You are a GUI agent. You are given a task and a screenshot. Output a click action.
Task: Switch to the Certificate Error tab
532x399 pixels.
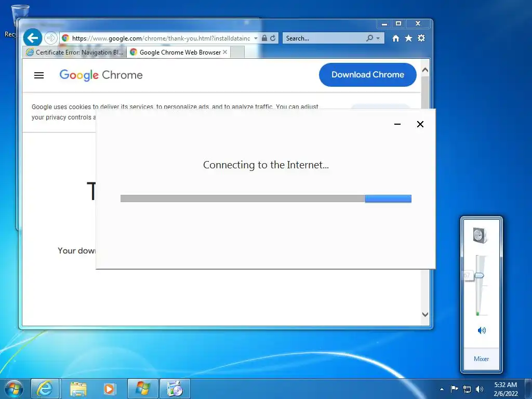click(75, 52)
